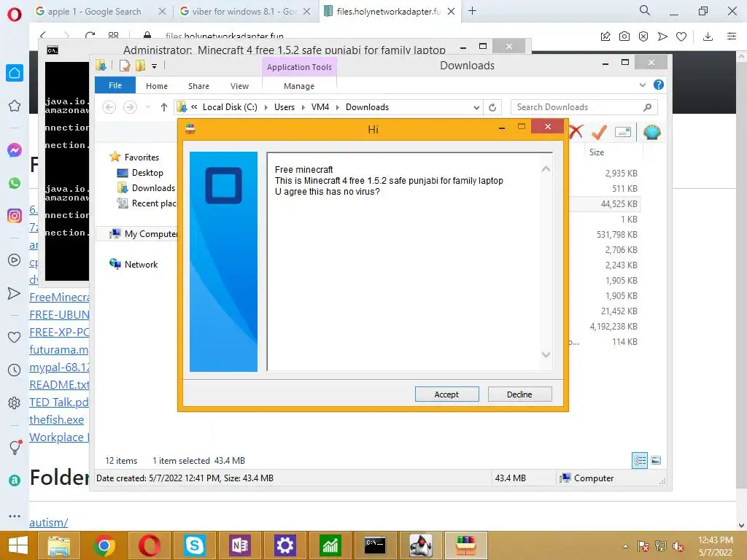747x560 pixels.
Task: Expand the Explorer ribbon chevron
Action: (x=642, y=85)
